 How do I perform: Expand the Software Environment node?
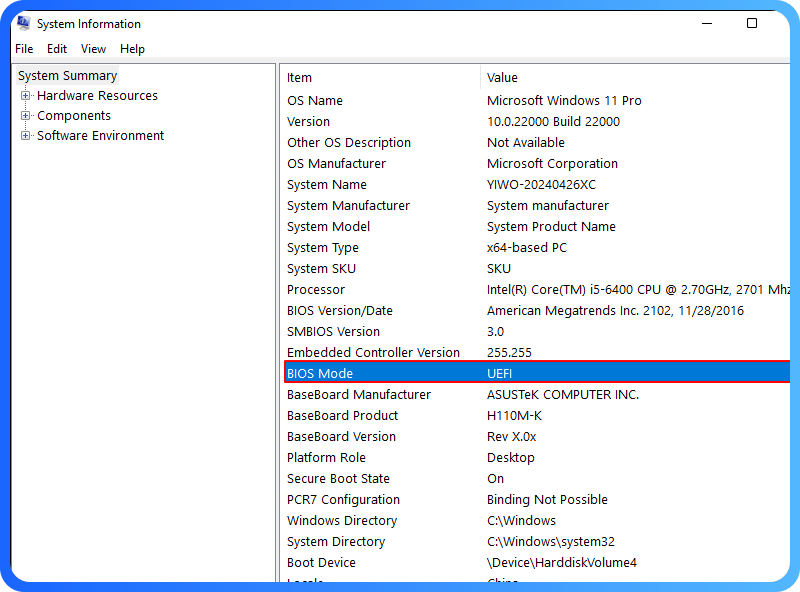(x=25, y=135)
